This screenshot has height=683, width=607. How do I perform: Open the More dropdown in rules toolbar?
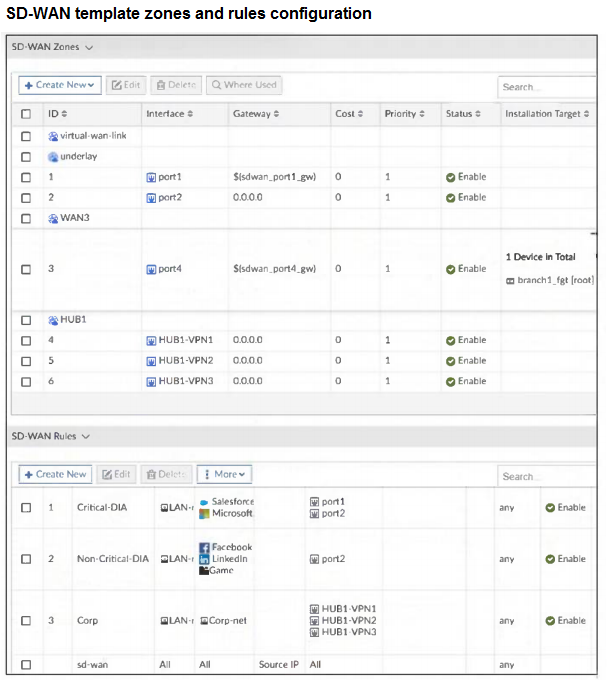[x=224, y=474]
